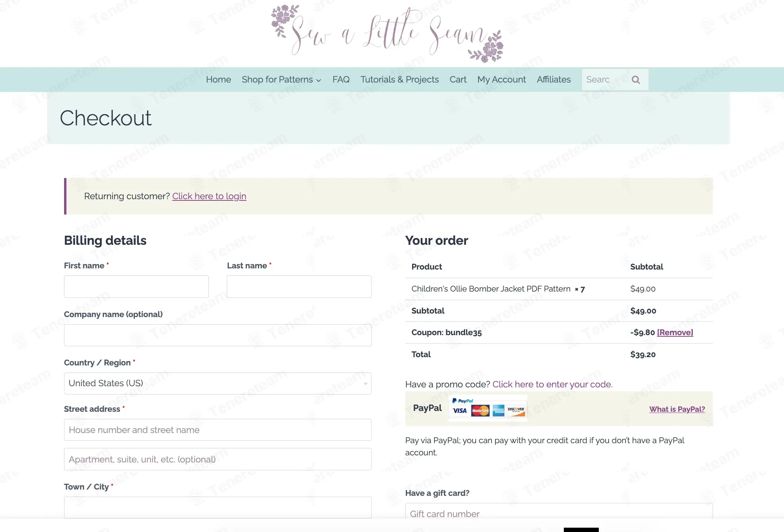Open the FAQ page
Screen dimensions: 784x532
pos(341,79)
